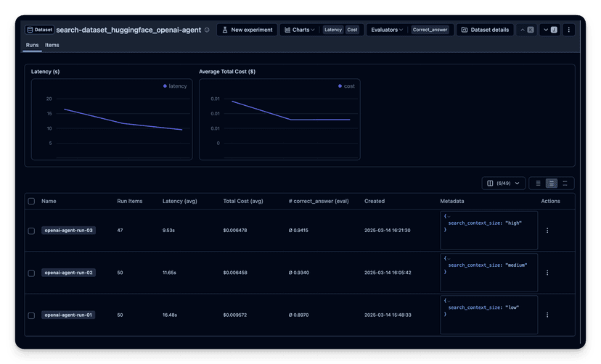Viewport: 601px width, 364px height.
Task: Collapse metadata JSON for run-02 row
Action: [449, 259]
